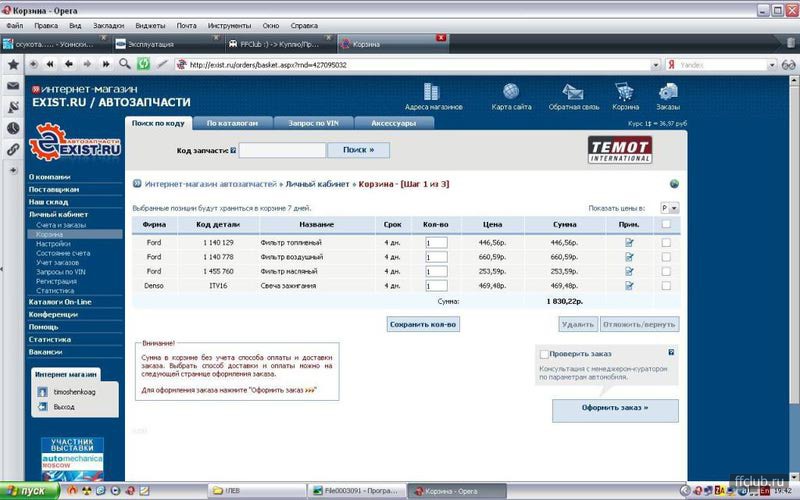Toggle the select-all checkbox in table header
Viewport: 800px width, 500px height.
coord(666,224)
